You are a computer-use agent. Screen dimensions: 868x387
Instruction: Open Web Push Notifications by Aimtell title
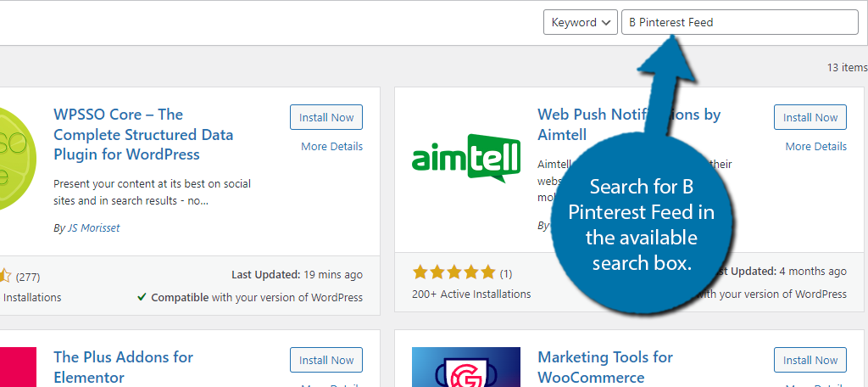pyautogui.click(x=629, y=124)
